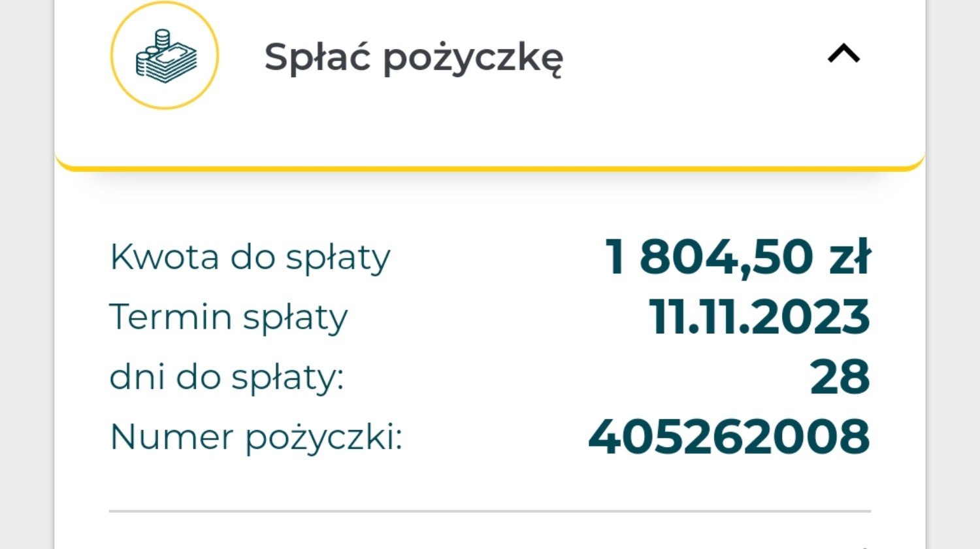
Task: Collapse the Spłać pożyczkę section chevron
Action: click(x=843, y=53)
